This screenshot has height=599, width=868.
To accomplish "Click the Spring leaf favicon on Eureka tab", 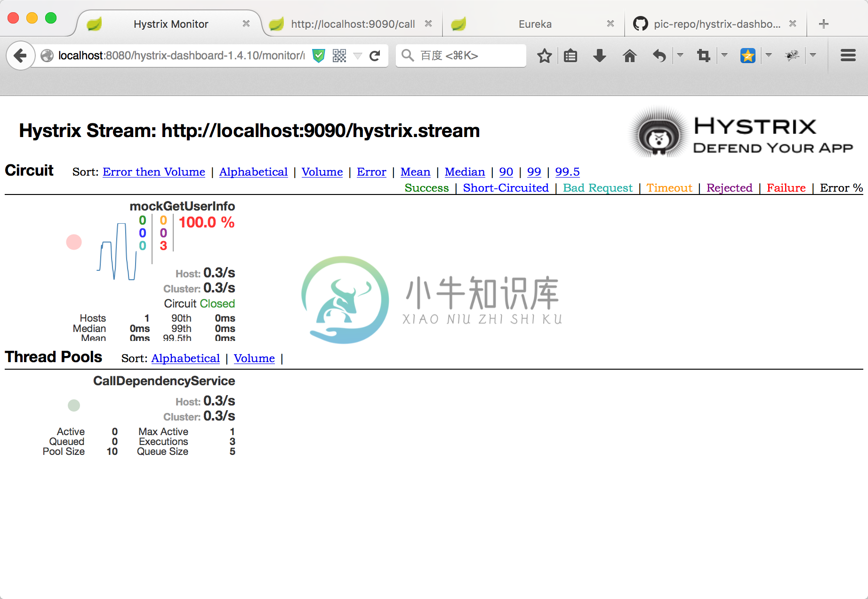I will 458,24.
